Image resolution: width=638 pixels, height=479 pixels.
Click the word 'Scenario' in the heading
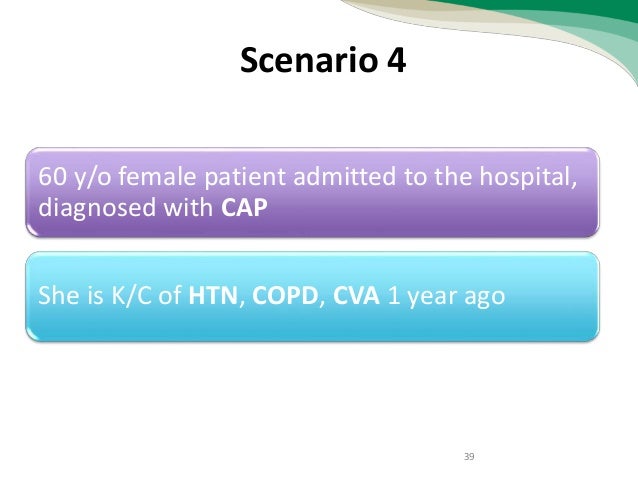(x=309, y=60)
